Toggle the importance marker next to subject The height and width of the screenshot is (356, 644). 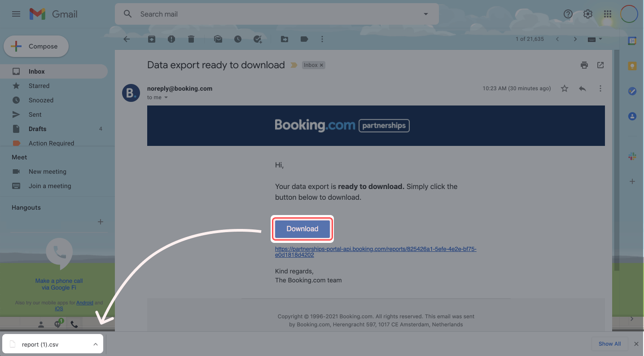[x=294, y=65]
